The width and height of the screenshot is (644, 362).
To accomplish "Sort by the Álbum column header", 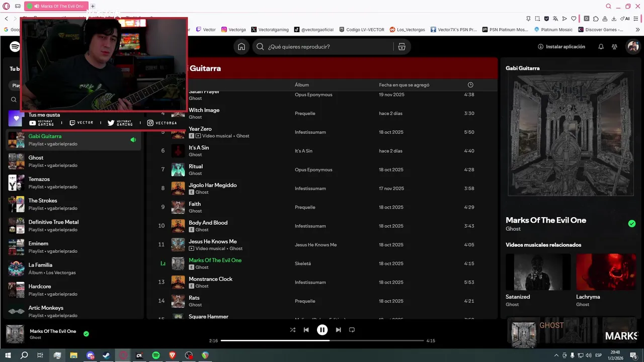I will [302, 85].
